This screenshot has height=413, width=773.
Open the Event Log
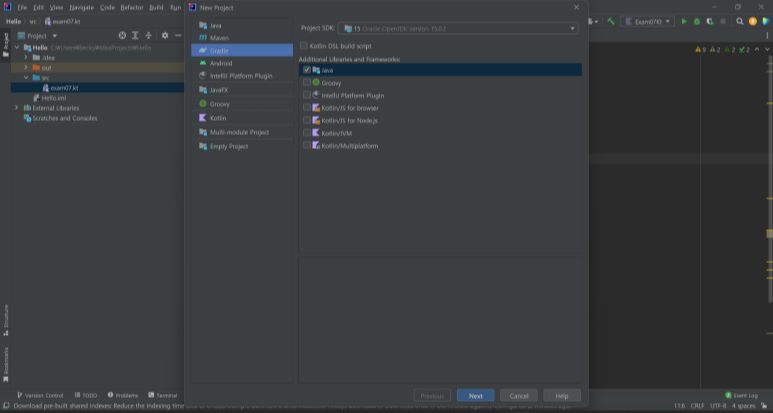tap(741, 395)
